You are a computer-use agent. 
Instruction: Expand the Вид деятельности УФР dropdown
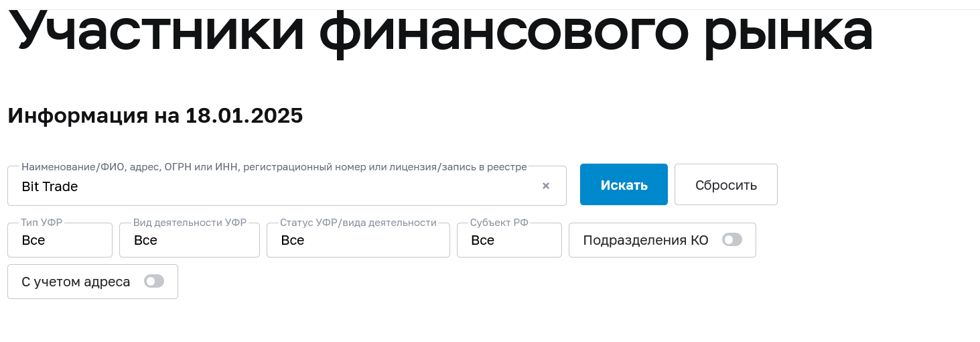[x=189, y=241]
